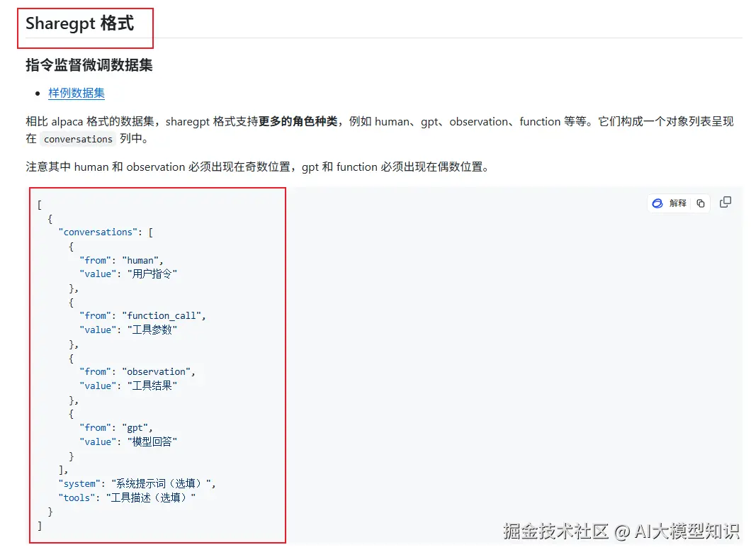Click the standalone copy icon at code block top right
The image size is (756, 557).
(725, 202)
